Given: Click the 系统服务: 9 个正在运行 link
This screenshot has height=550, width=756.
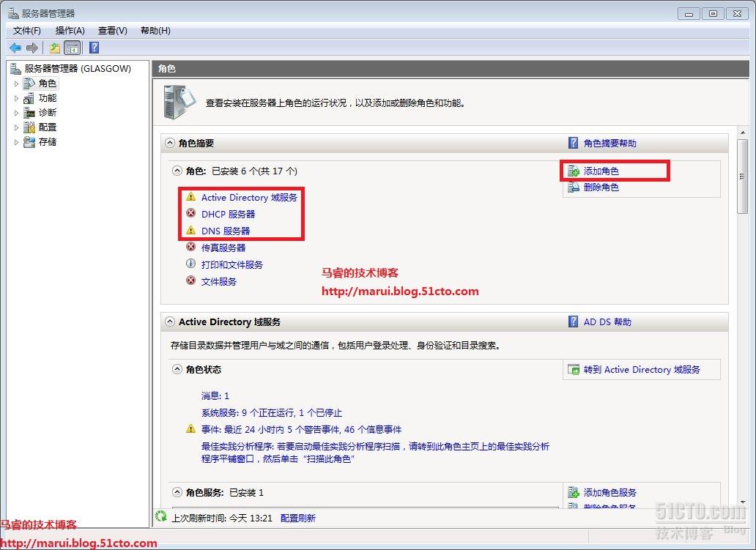Looking at the screenshot, I should pyautogui.click(x=272, y=412).
